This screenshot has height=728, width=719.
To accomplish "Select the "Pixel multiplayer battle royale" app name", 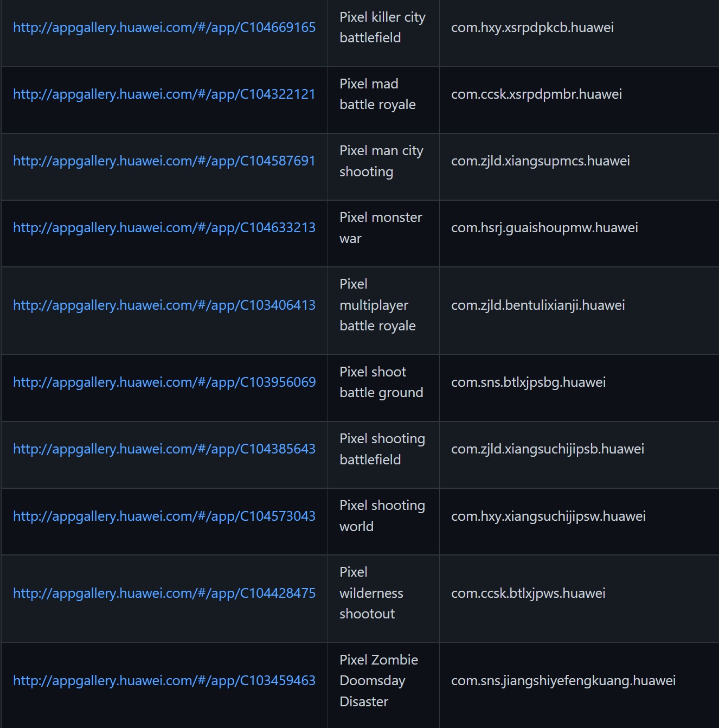I will point(377,305).
